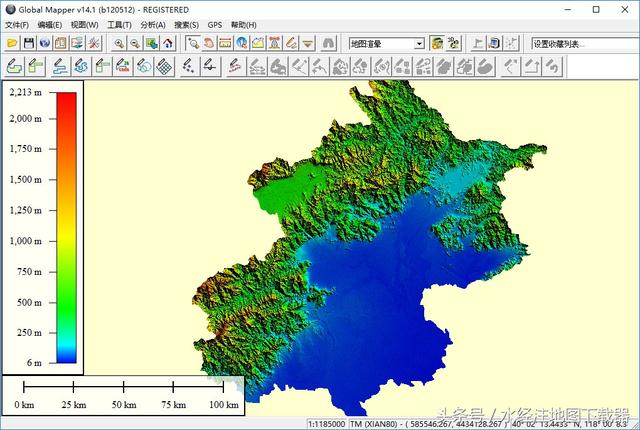The width and height of the screenshot is (640, 430).
Task: Open the 工具(T) menu
Action: [x=119, y=25]
